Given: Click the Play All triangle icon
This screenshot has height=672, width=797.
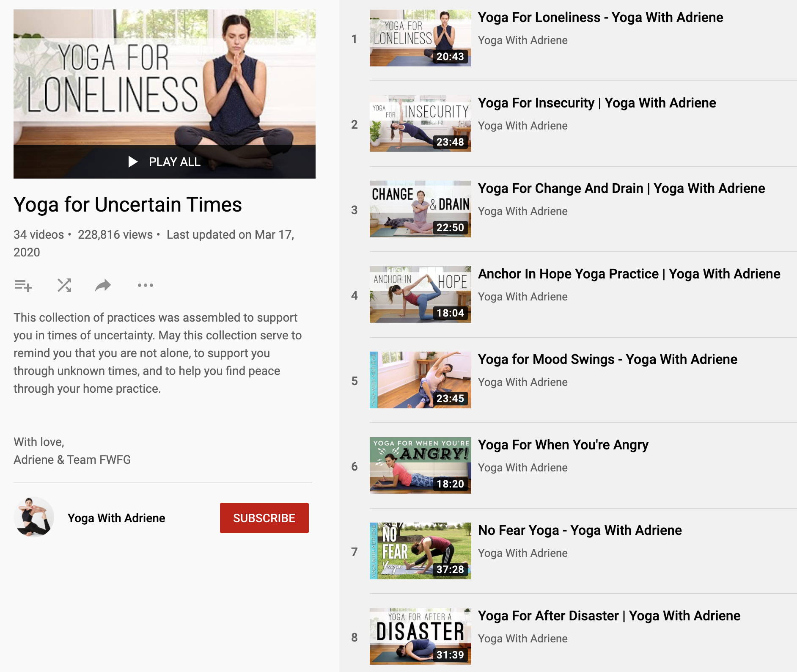Looking at the screenshot, I should (x=133, y=162).
